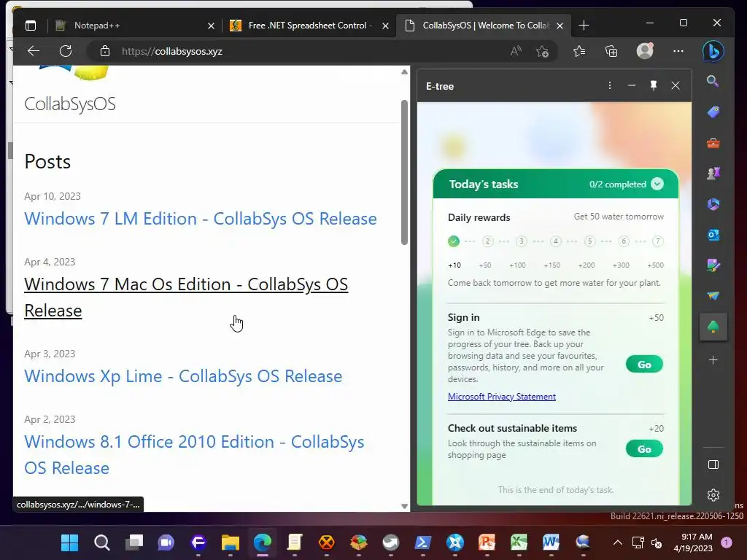Open a new browser tab

coord(584,26)
